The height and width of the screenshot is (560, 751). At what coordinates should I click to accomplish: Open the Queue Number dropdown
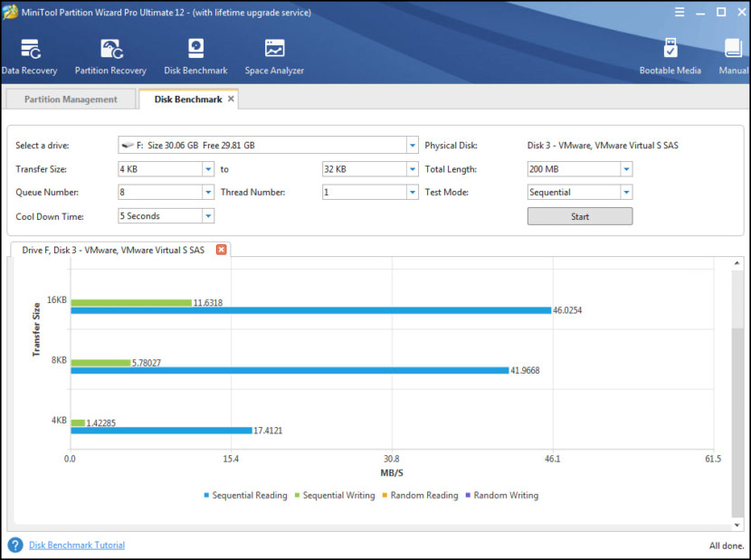tap(210, 192)
